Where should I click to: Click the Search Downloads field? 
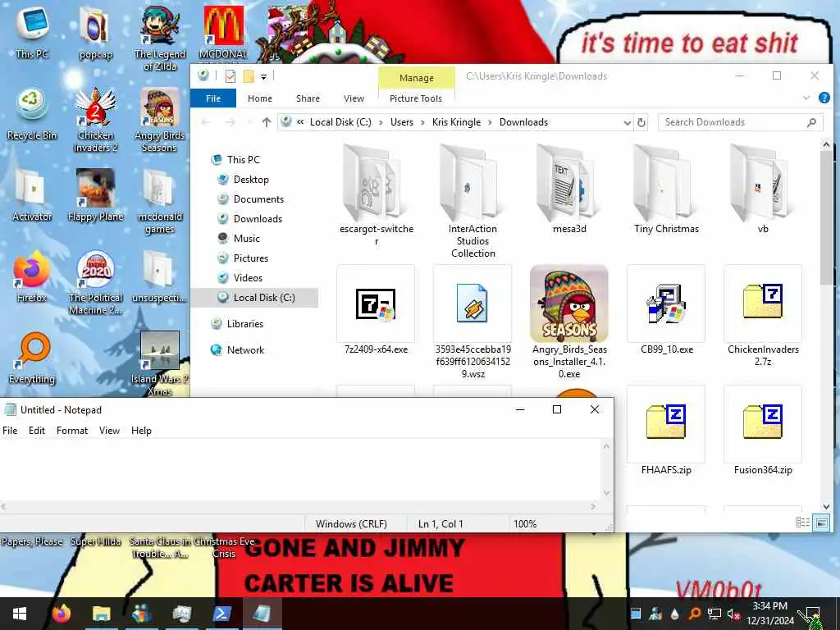pyautogui.click(x=741, y=123)
